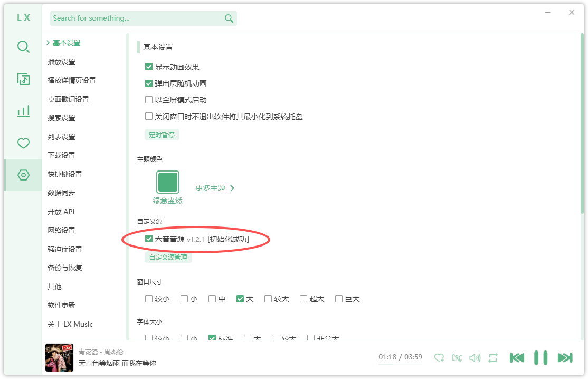This screenshot has height=379, width=588.
Task: Expand 更多主题 to view more themes
Action: click(x=215, y=187)
